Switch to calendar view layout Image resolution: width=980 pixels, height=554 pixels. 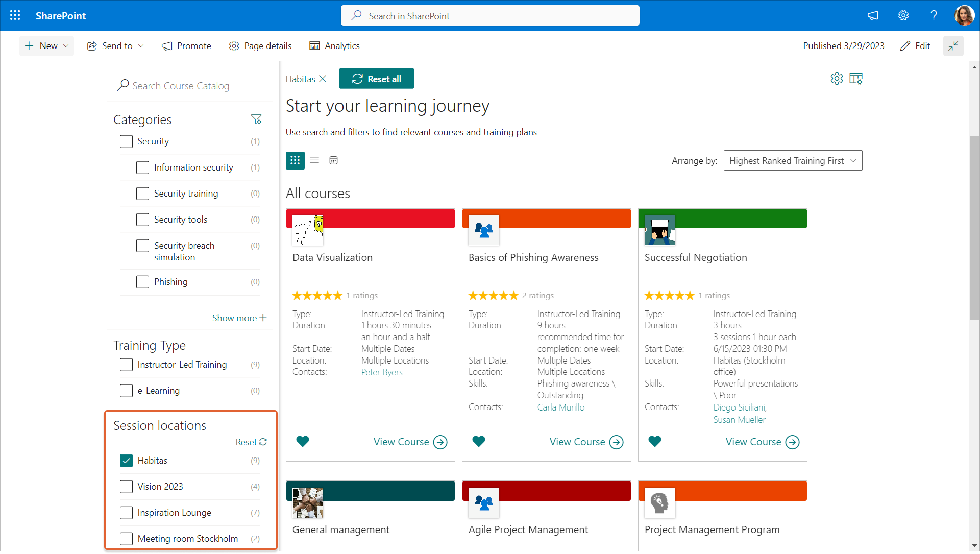334,160
